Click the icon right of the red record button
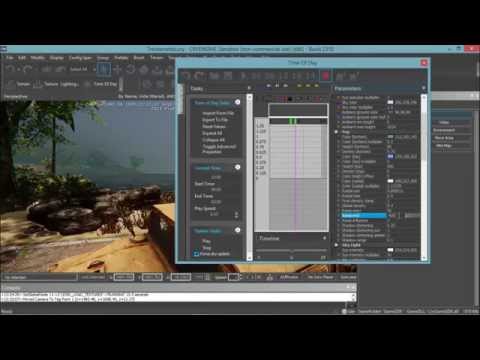Image resolution: width=480 pixels, height=360 pixels. tap(340, 76)
